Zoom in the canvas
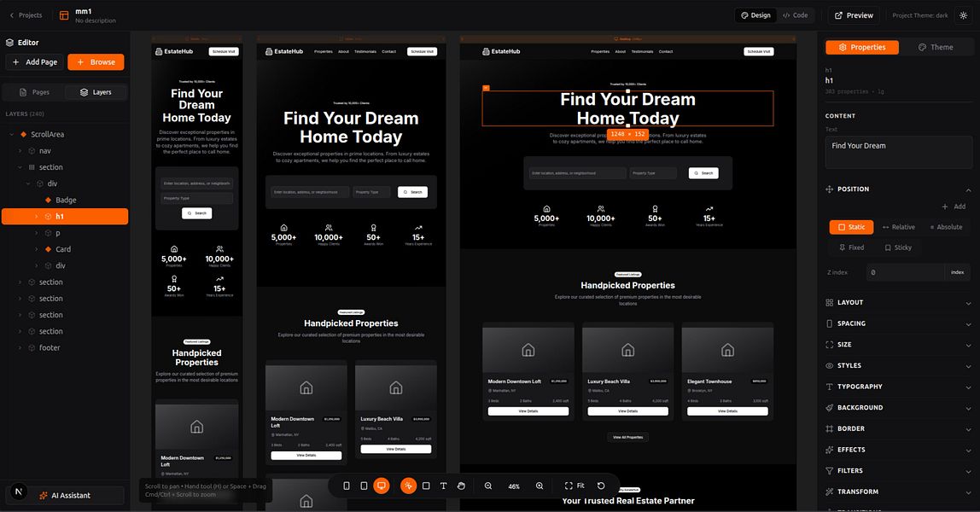The height and width of the screenshot is (512, 980). tap(540, 486)
